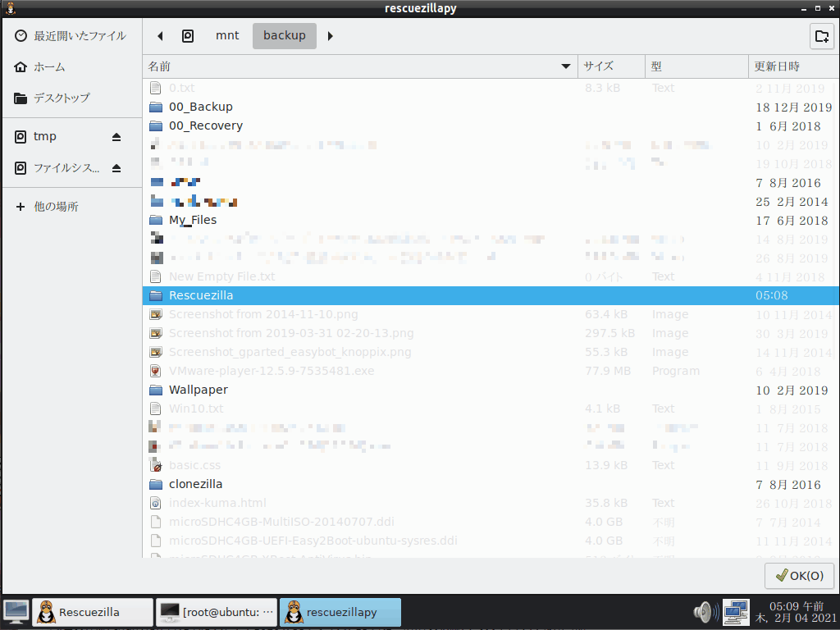Click the index-kuma.html file row
The image size is (840, 630).
[x=491, y=503]
